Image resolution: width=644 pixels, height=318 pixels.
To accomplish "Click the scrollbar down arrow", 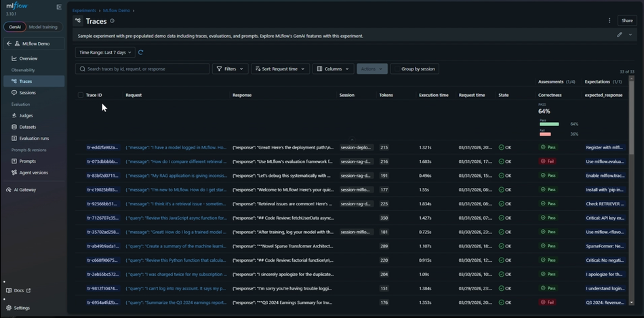I will click(x=631, y=302).
